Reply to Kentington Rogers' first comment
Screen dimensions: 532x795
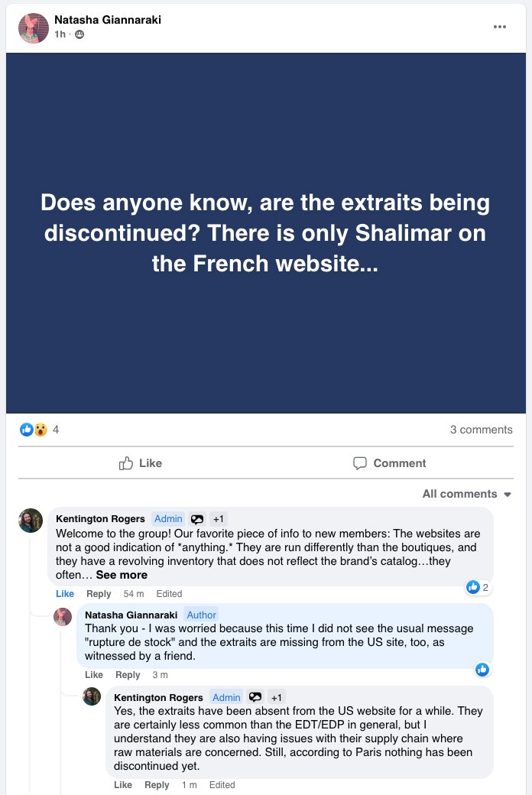click(x=99, y=594)
